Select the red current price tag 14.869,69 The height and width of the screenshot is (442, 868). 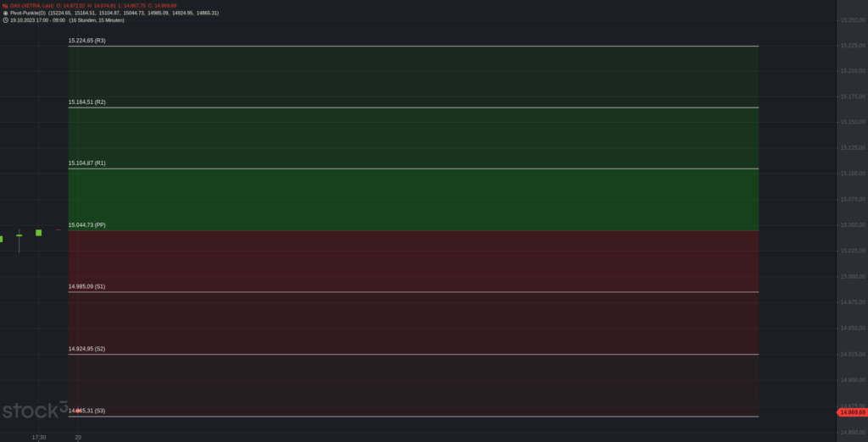[x=851, y=412]
